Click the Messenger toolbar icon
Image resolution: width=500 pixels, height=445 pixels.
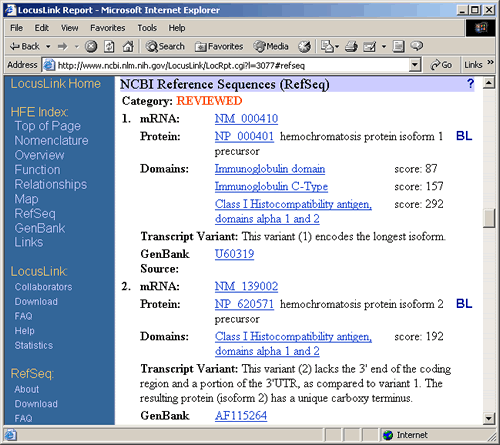click(416, 46)
